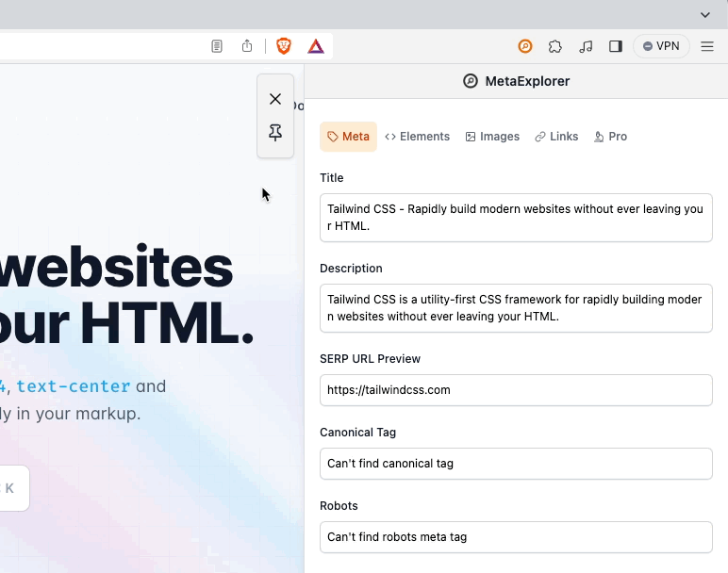Click the Canonical Tag field
Image resolution: width=728 pixels, height=573 pixels.
(516, 464)
